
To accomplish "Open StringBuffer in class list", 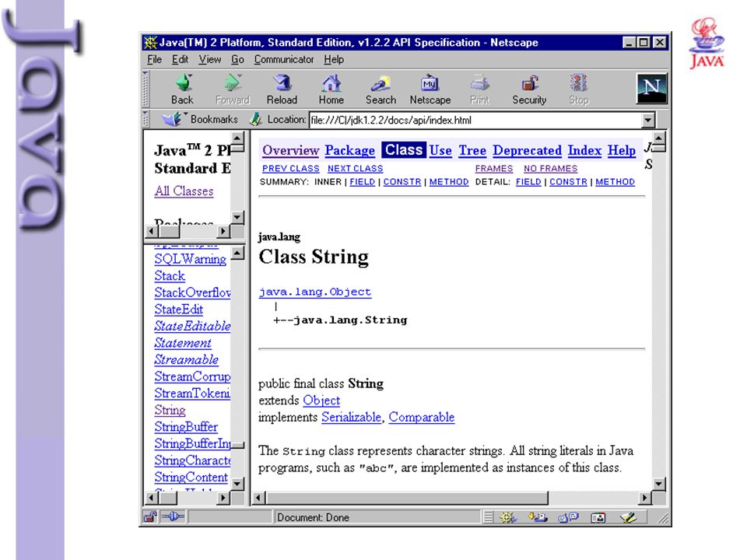I will tap(186, 427).
